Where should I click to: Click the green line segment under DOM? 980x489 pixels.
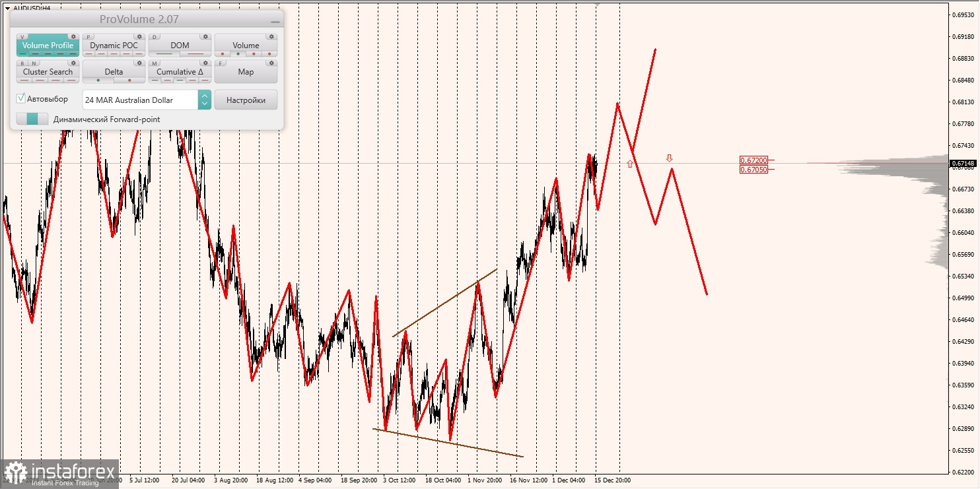(x=164, y=53)
